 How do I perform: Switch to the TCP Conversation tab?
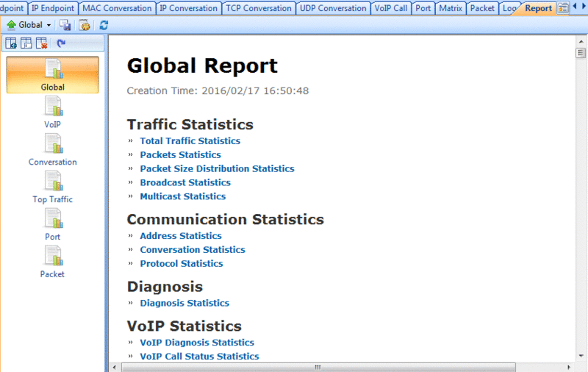[x=259, y=8]
